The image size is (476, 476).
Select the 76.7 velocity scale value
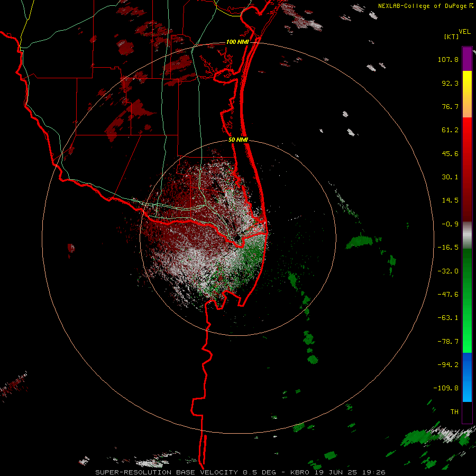point(450,106)
